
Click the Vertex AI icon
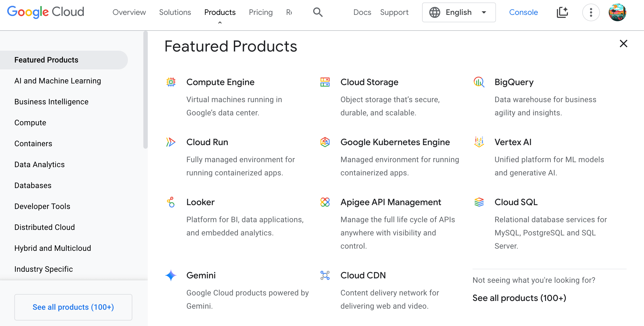[479, 142]
